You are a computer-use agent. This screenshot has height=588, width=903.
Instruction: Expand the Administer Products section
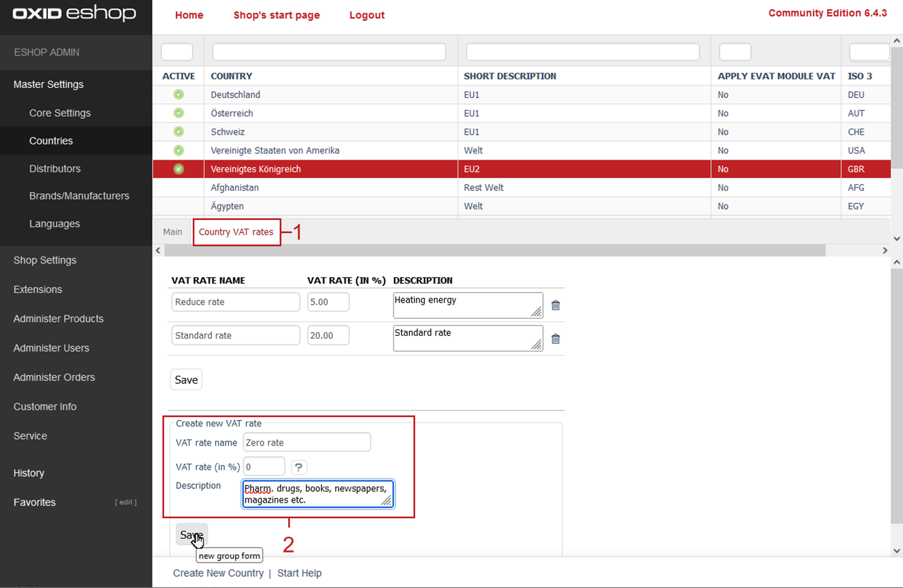coord(58,319)
